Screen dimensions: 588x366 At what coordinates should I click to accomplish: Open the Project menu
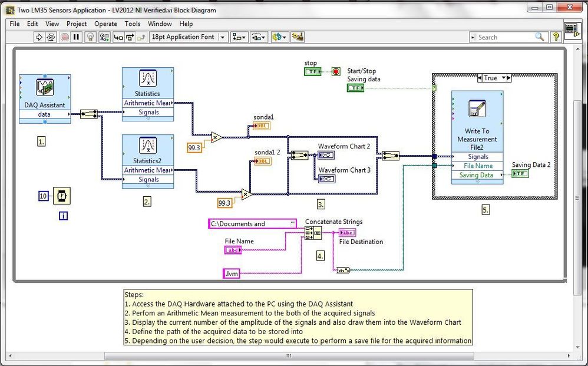(x=77, y=24)
